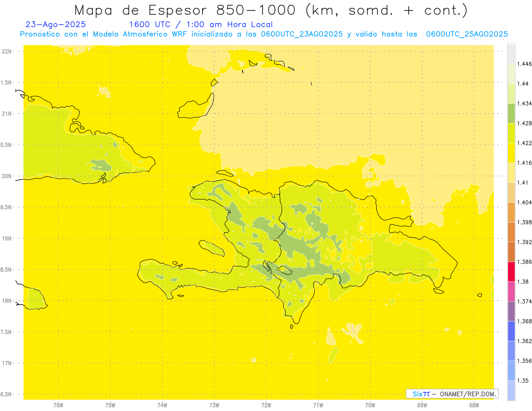Click the 70W longitude label
The width and height of the screenshot is (532, 411).
click(x=370, y=405)
